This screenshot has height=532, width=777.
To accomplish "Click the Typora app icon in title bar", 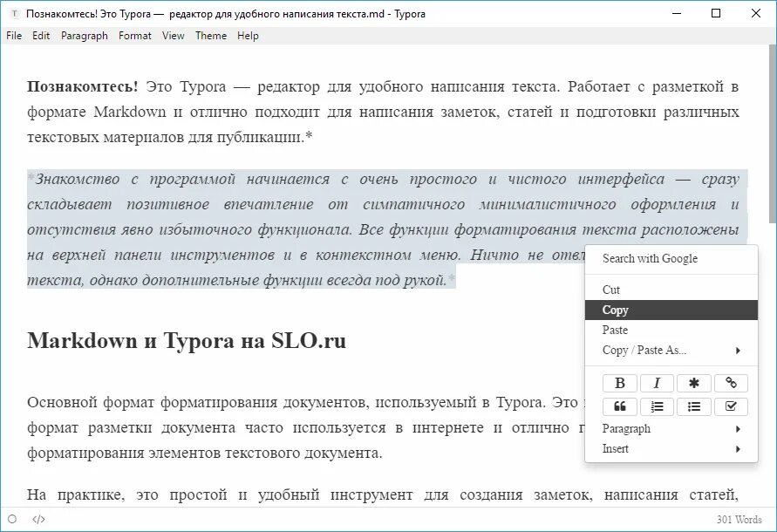I will pos(14,14).
